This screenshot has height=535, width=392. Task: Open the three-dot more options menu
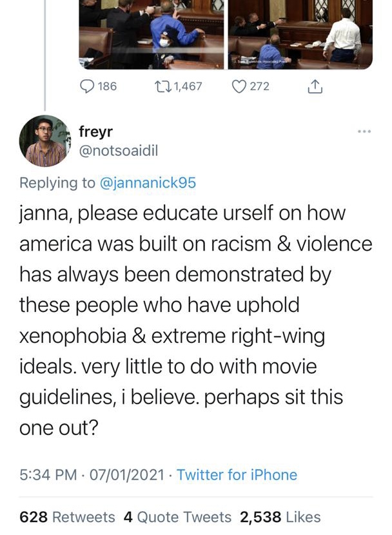(x=364, y=131)
